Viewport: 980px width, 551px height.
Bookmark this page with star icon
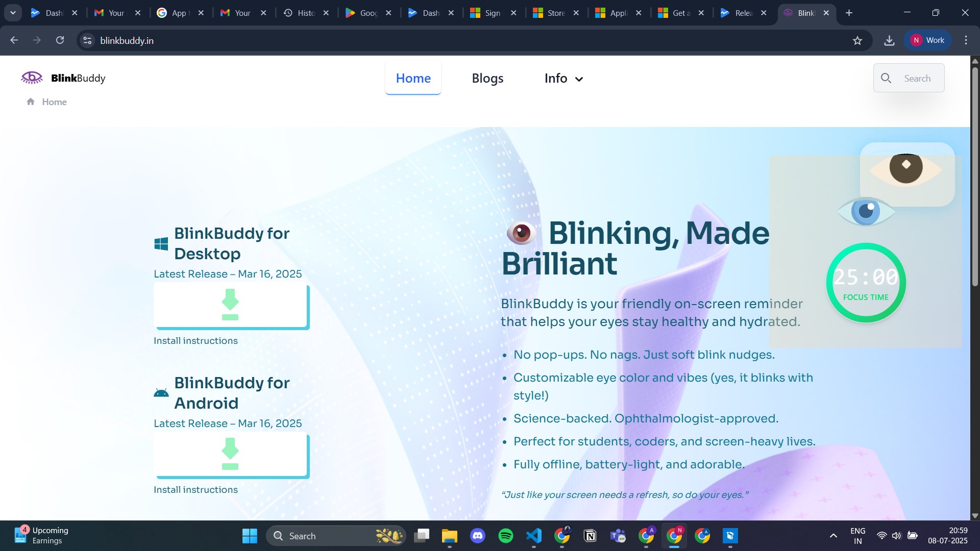pos(857,40)
